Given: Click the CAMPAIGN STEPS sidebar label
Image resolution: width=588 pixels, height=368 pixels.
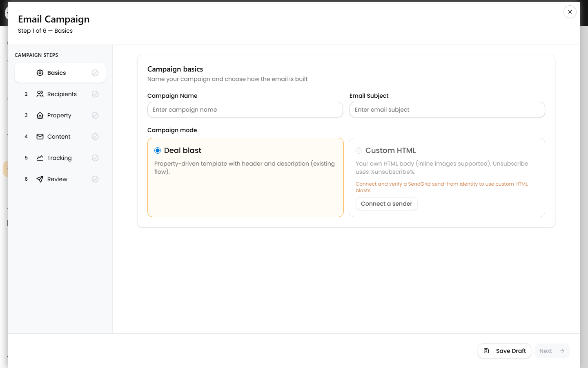Looking at the screenshot, I should click(x=36, y=55).
